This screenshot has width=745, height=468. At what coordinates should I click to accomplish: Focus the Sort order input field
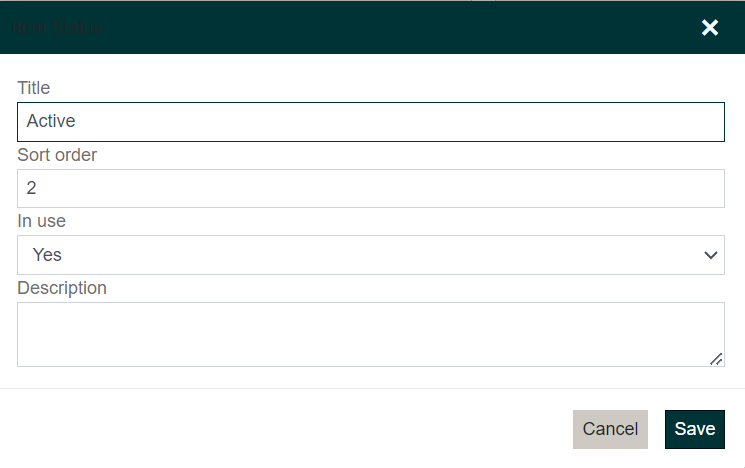tap(370, 188)
